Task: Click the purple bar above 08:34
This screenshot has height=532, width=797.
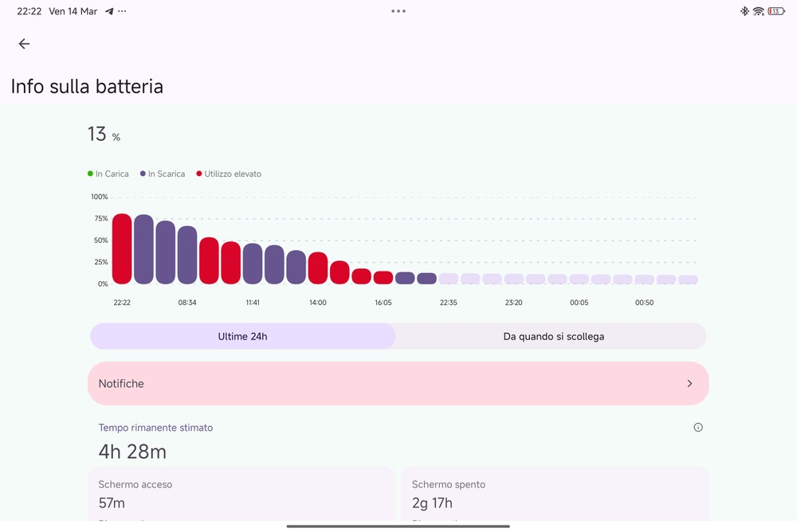Action: click(x=187, y=255)
